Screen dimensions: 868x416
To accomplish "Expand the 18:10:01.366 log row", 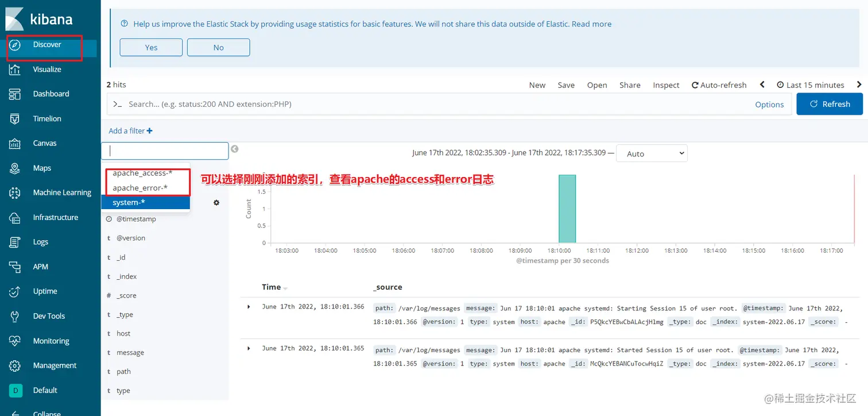I will click(249, 307).
